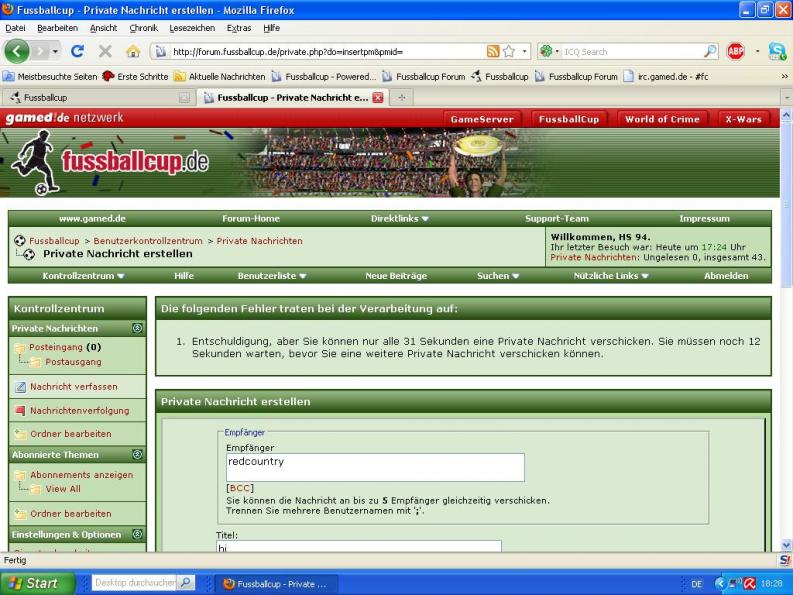This screenshot has height=595, width=793.
Task: Click the Empfänger recipient text field
Action: (375, 467)
